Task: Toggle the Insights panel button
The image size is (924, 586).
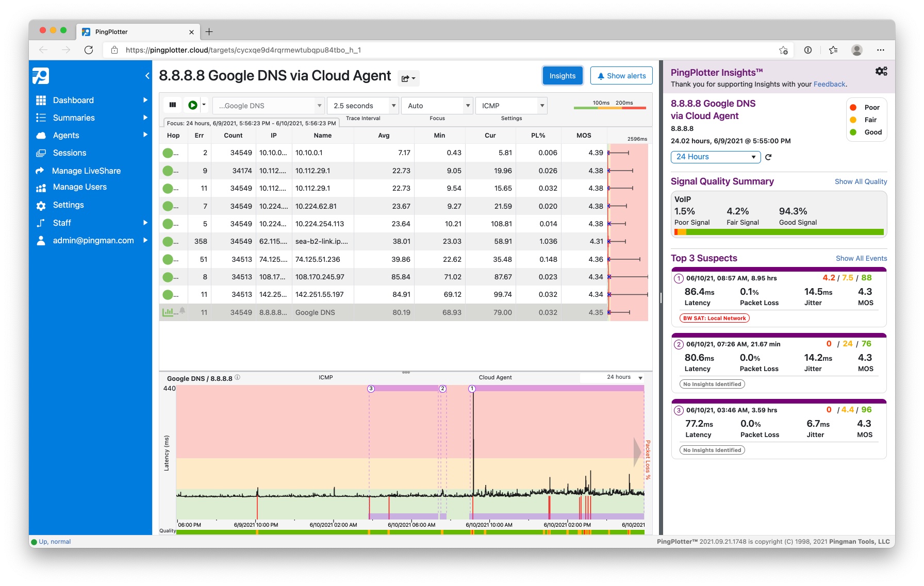Action: 562,76
